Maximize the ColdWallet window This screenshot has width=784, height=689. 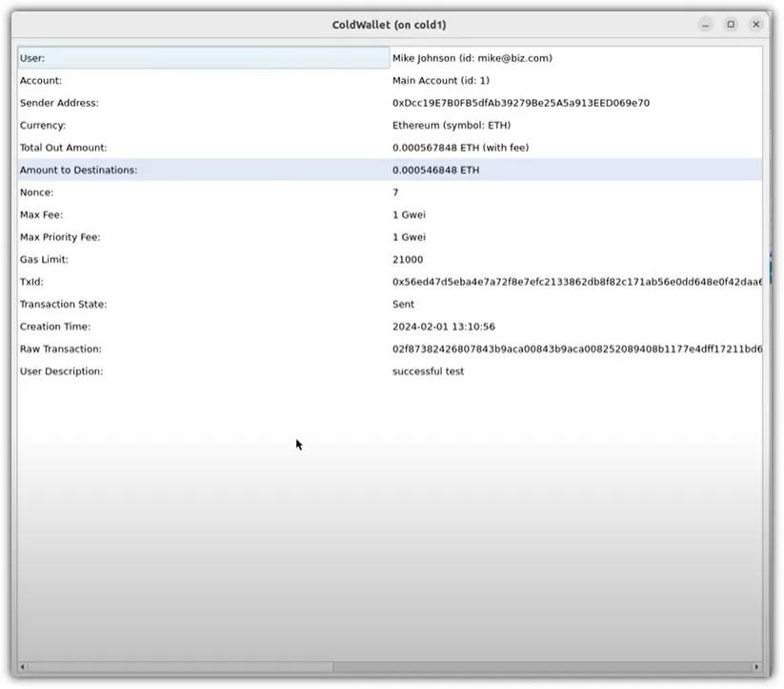[x=731, y=25]
